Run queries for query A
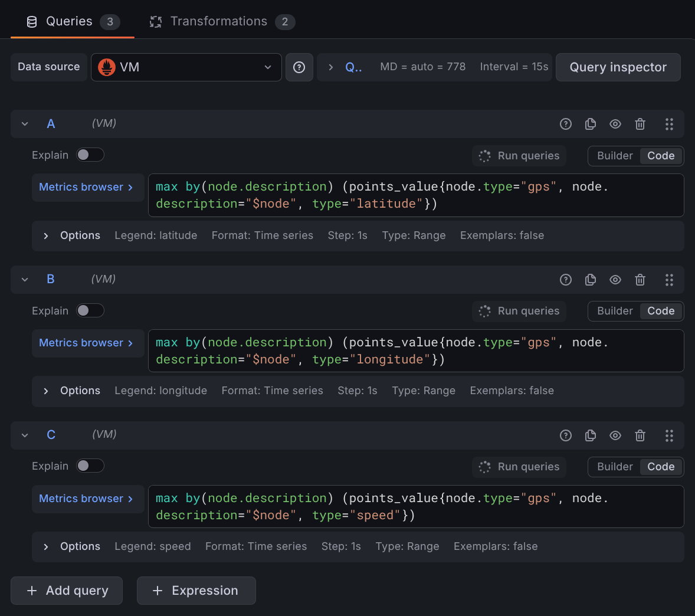This screenshot has width=695, height=616. (519, 156)
